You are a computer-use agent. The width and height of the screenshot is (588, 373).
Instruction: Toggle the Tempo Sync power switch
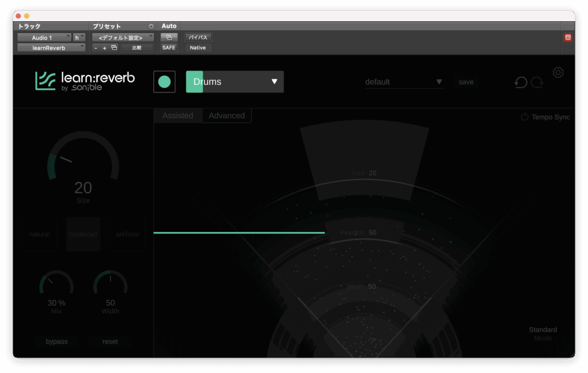[x=525, y=117]
